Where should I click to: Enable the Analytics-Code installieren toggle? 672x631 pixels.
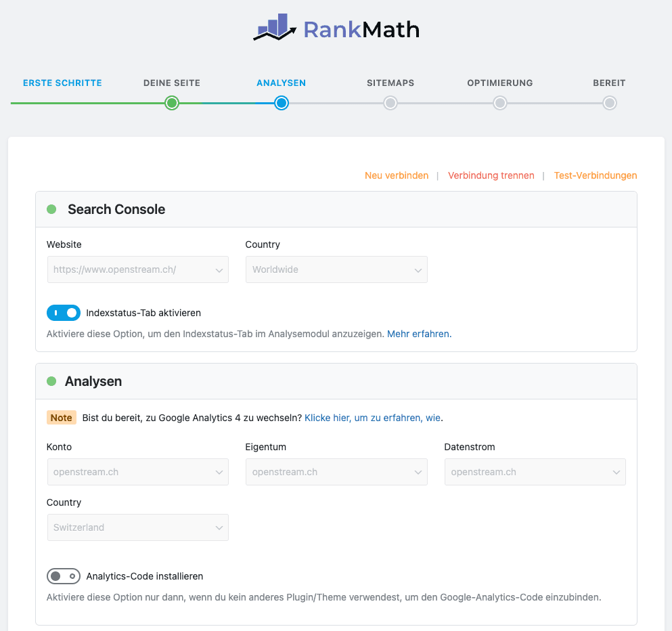coord(64,576)
